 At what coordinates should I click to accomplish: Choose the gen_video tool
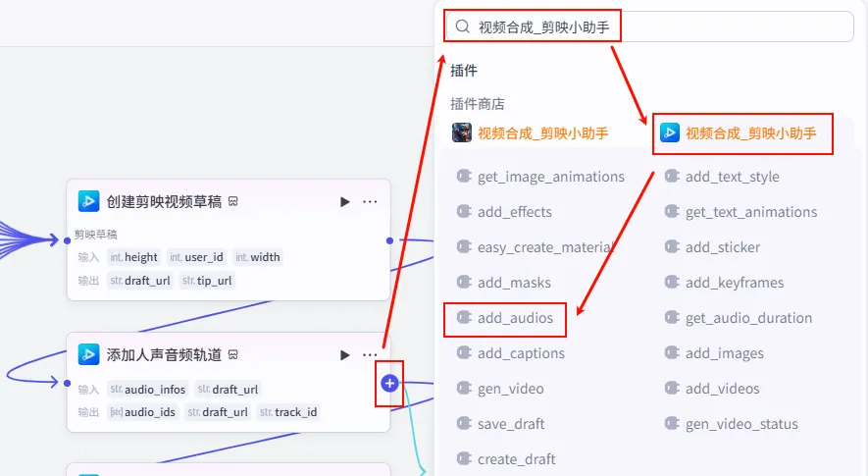pos(500,389)
